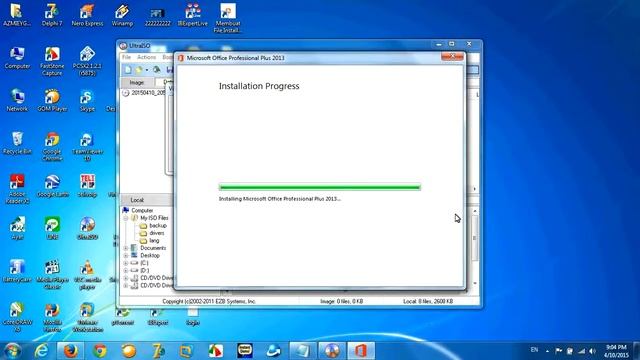Open the Media Player Classic desktop shortcut
640x360 pixels.
52,274
